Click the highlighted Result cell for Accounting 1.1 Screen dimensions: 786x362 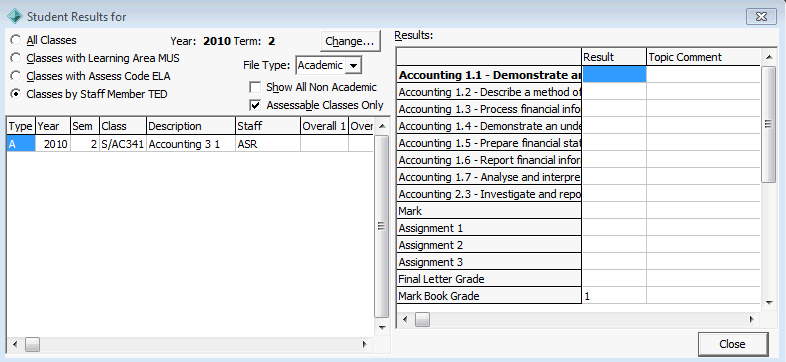pos(614,75)
